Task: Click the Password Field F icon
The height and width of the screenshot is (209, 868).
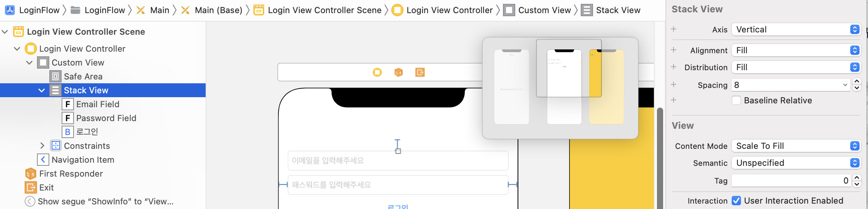Action: click(x=68, y=118)
